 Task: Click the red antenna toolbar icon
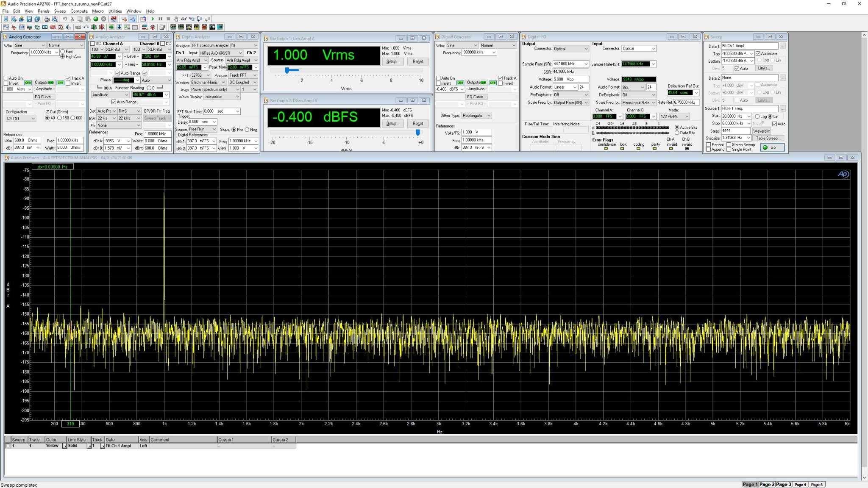coord(152,27)
